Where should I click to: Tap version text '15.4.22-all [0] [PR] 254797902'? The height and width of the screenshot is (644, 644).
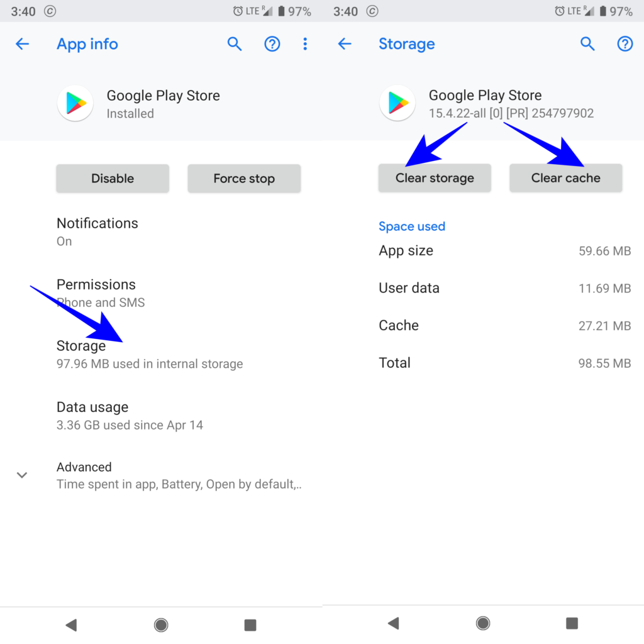pos(511,113)
